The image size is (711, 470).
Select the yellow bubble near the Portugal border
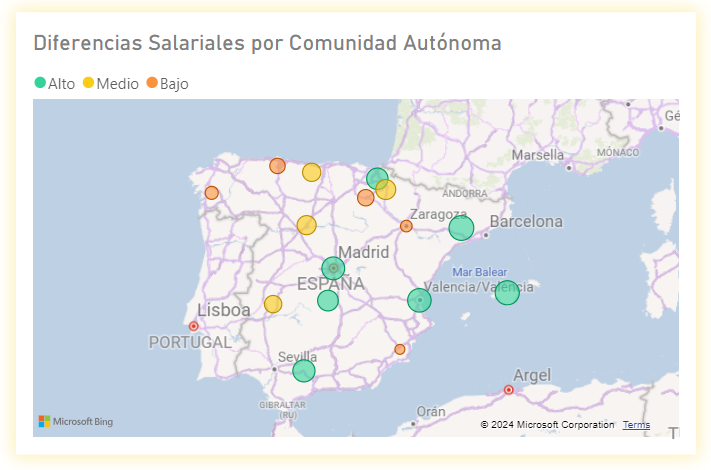(x=273, y=304)
